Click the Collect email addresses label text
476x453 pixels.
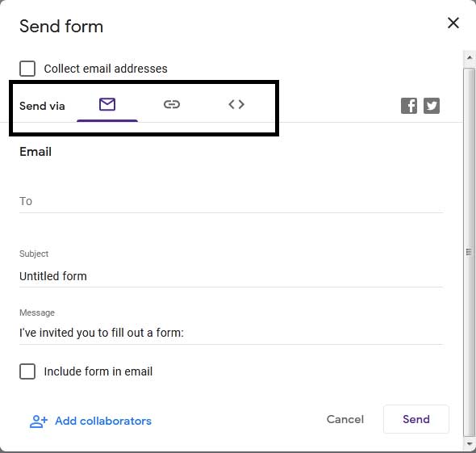point(106,69)
